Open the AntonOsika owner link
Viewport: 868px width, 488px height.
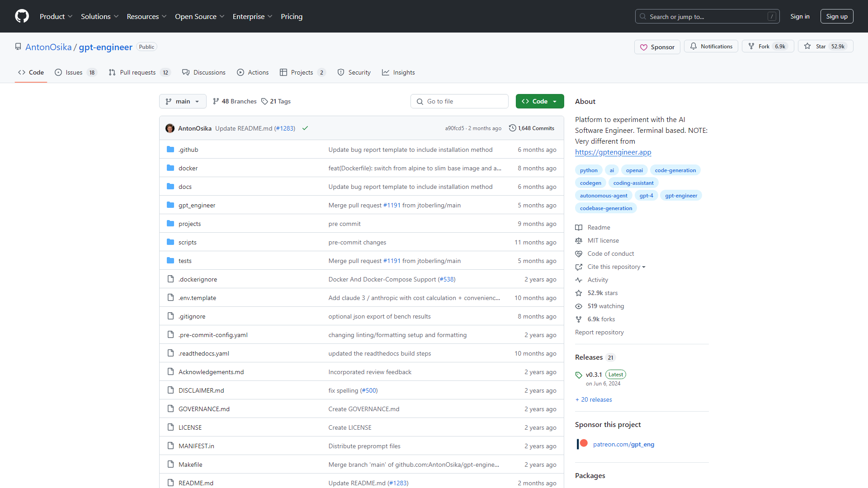coord(48,47)
